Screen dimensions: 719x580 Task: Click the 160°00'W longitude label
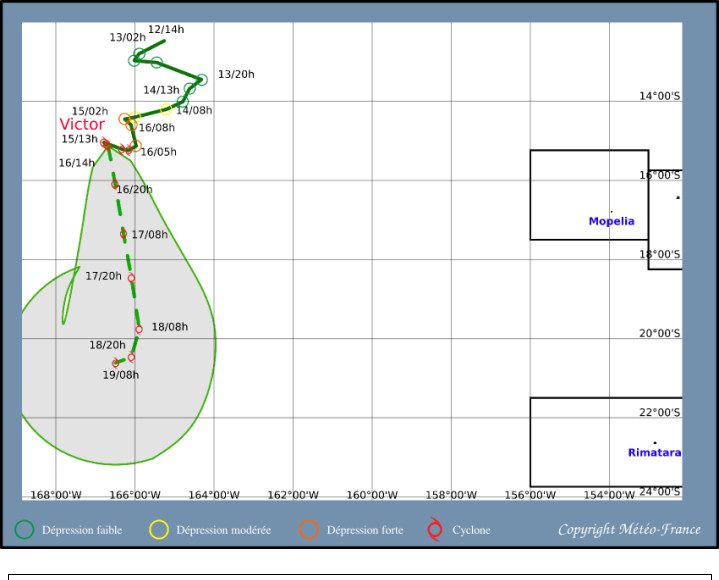coord(372,495)
